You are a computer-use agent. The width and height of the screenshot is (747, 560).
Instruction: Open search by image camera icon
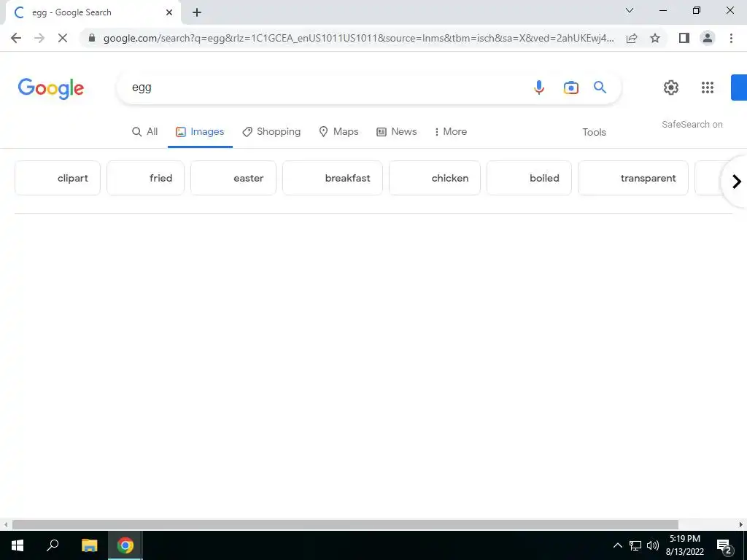coord(570,87)
